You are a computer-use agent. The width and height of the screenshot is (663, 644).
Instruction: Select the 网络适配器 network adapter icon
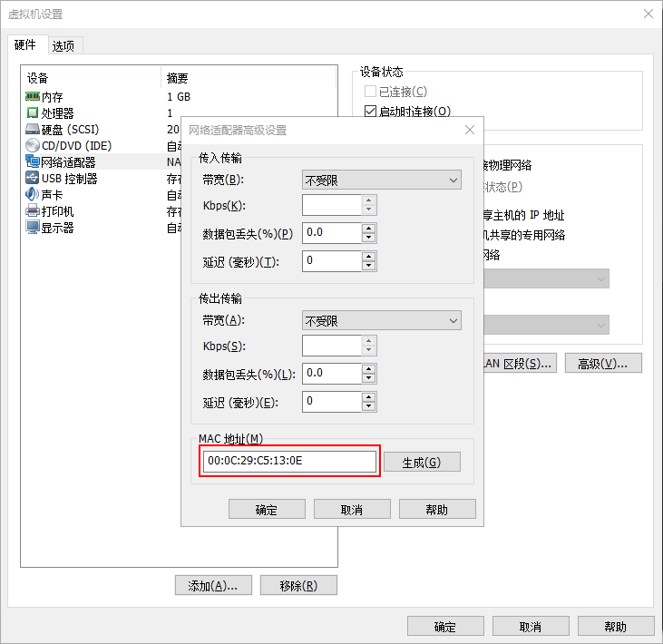33,161
